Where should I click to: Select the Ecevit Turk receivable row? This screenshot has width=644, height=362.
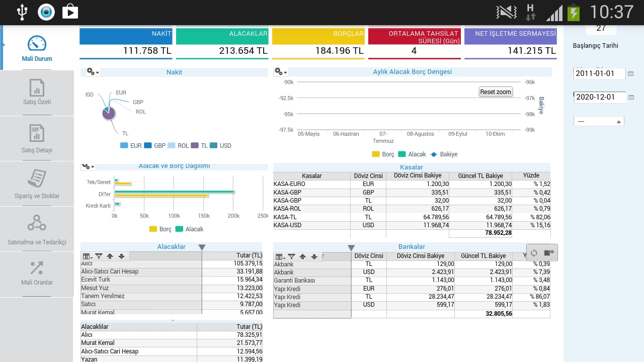(x=172, y=280)
